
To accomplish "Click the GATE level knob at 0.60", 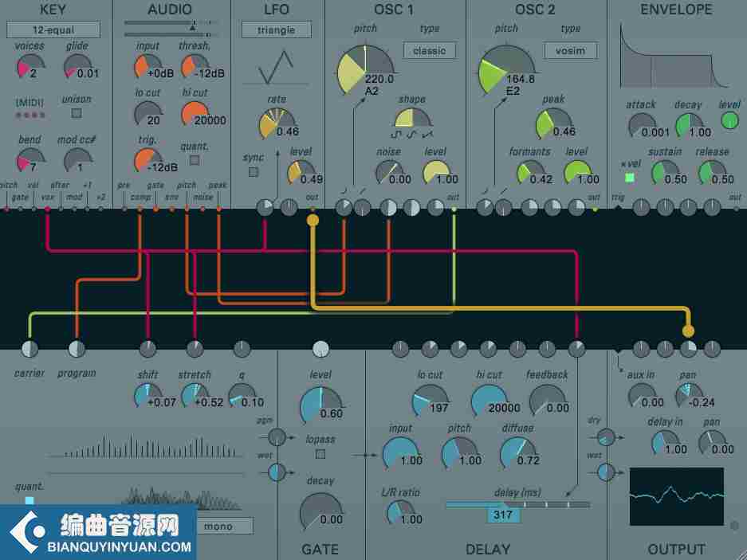I will 320,405.
